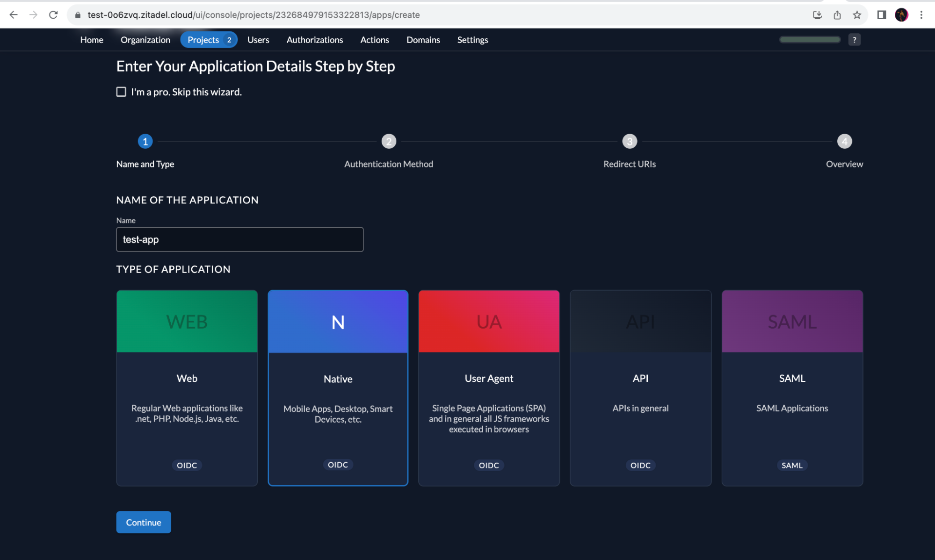Switch to the Authorizations nav item

pyautogui.click(x=314, y=40)
